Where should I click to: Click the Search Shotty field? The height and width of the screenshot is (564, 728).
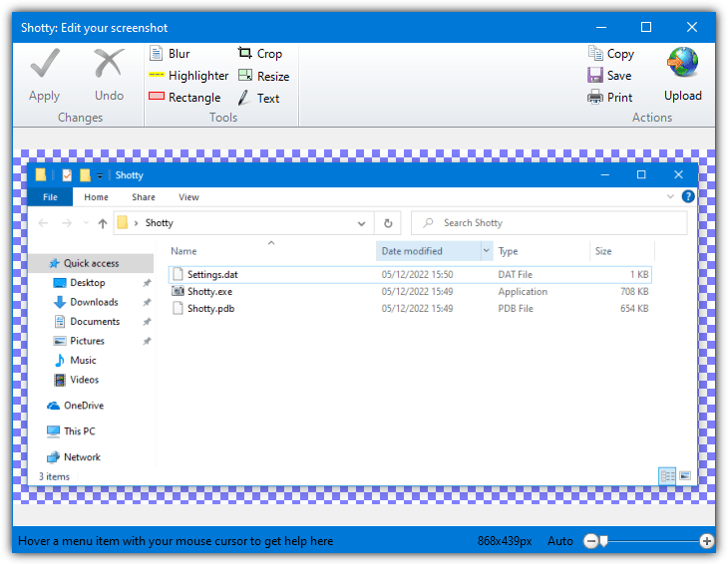click(549, 223)
